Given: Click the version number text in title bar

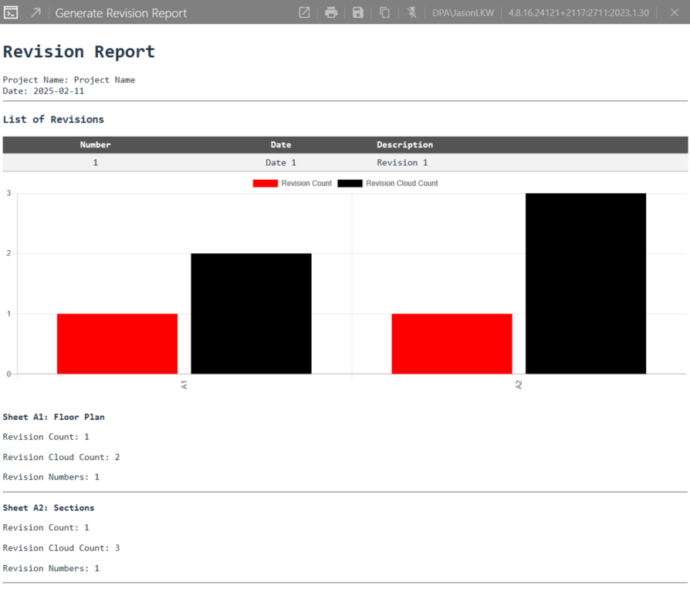Looking at the screenshot, I should tap(579, 13).
